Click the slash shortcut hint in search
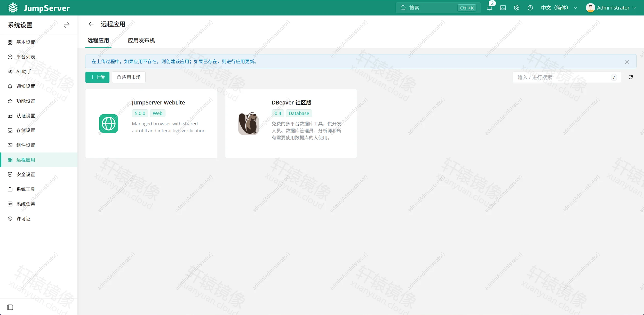 tap(614, 77)
